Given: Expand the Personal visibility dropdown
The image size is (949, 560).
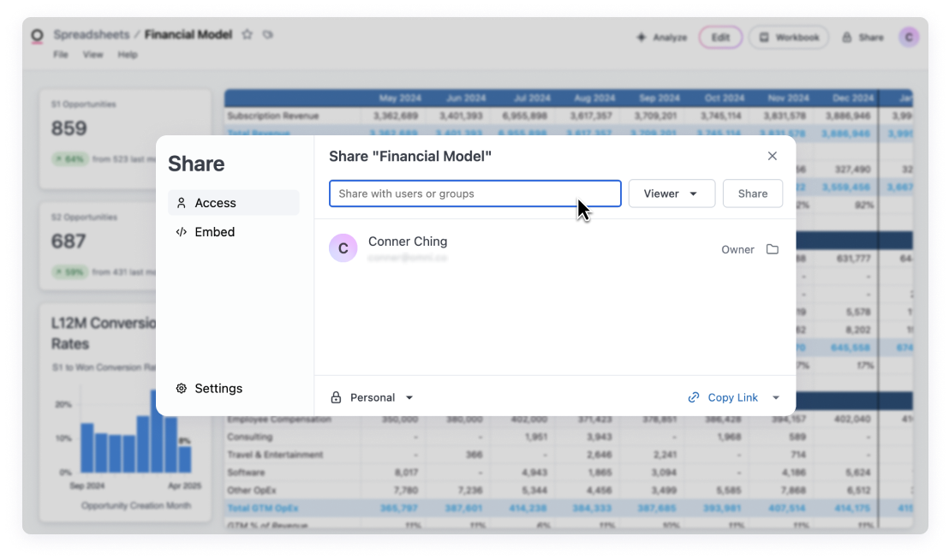Looking at the screenshot, I should tap(409, 397).
